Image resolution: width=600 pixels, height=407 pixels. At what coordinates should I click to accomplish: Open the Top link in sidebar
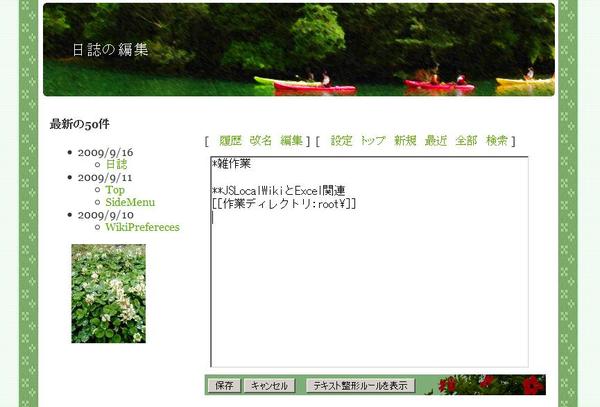click(x=115, y=189)
